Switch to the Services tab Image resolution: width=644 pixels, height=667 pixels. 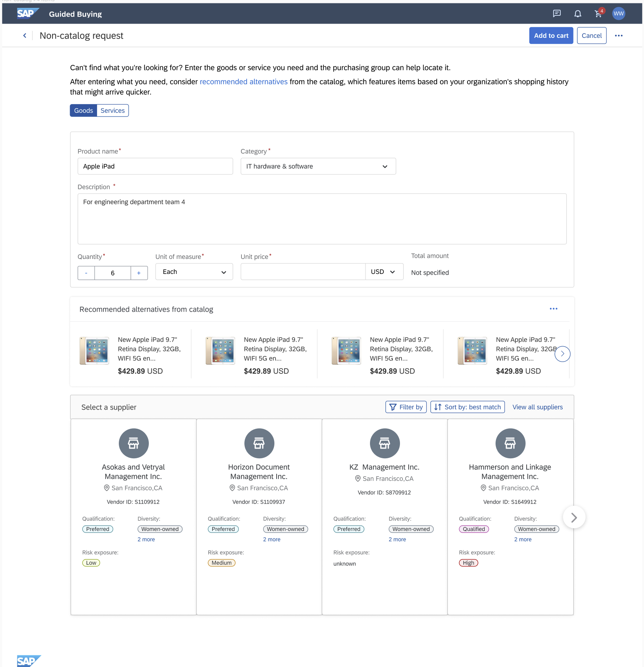pos(112,111)
